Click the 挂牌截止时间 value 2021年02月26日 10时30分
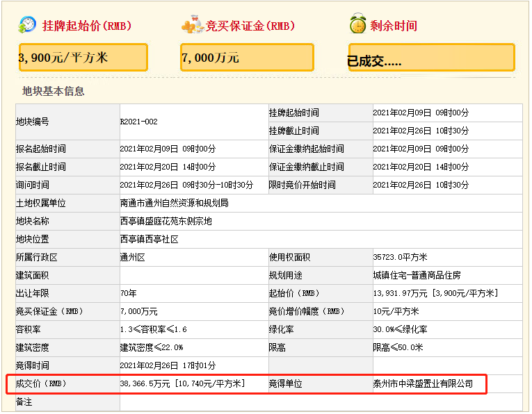This screenshot has width=532, height=414. click(421, 131)
